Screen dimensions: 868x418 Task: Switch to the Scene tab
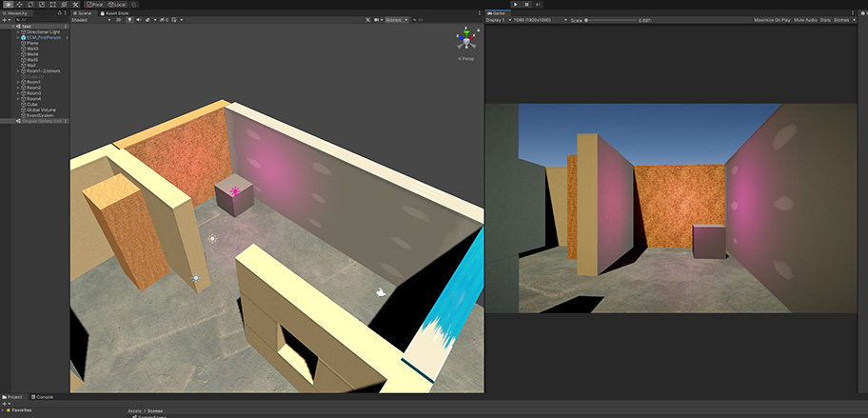(x=83, y=13)
